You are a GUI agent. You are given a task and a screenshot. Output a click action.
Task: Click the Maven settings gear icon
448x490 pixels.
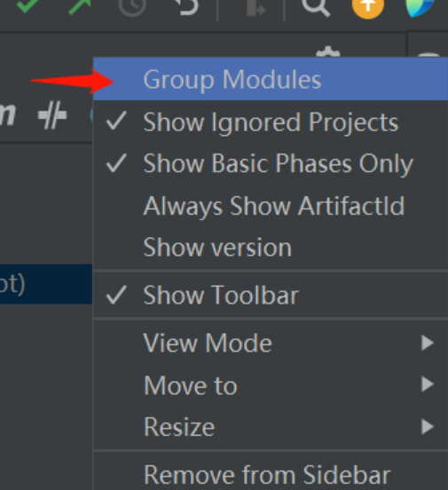pos(327,51)
